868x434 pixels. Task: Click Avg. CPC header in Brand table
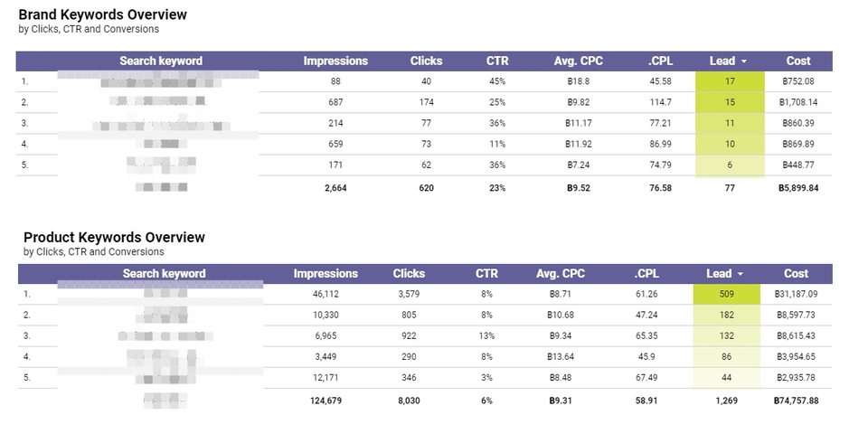point(579,61)
